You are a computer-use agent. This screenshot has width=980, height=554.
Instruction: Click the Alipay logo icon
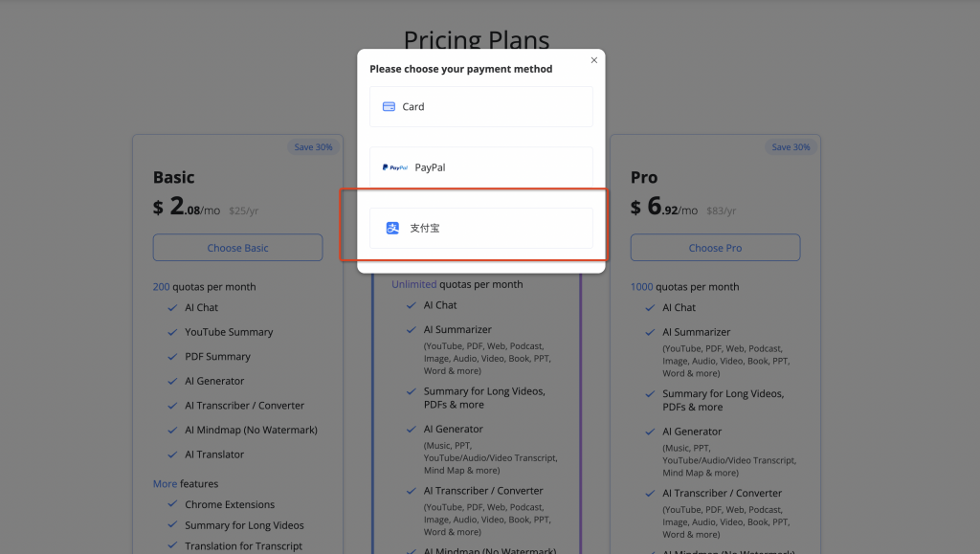(392, 228)
